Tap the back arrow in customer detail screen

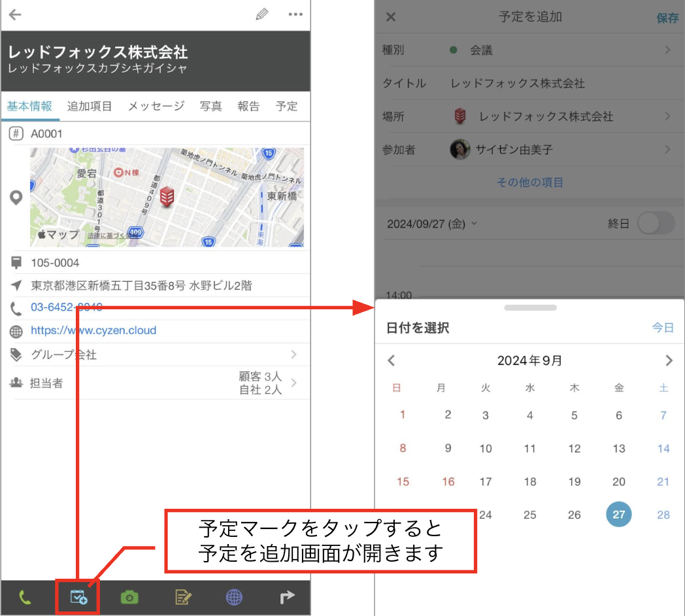pyautogui.click(x=15, y=15)
